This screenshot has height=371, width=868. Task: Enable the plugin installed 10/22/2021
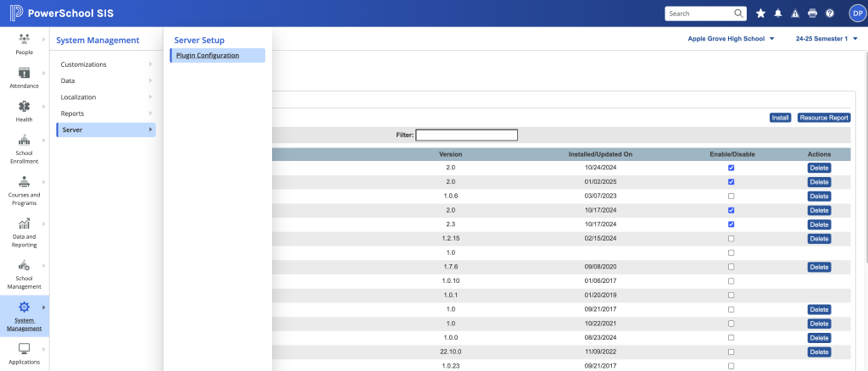731,324
